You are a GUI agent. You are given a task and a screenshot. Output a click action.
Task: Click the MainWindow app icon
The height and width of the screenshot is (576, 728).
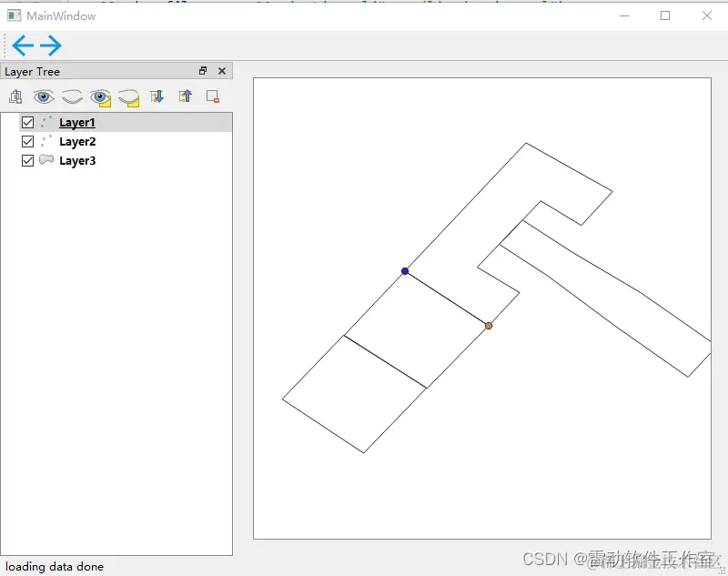coord(14,15)
